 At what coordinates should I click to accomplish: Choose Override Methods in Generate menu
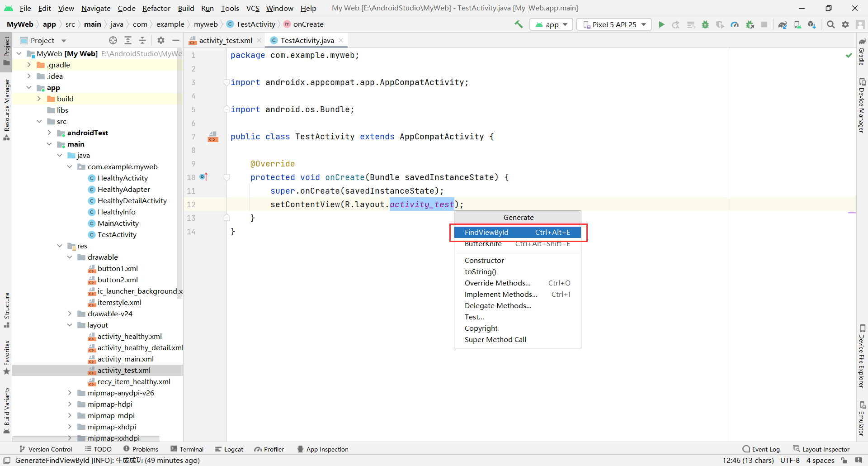point(517,283)
